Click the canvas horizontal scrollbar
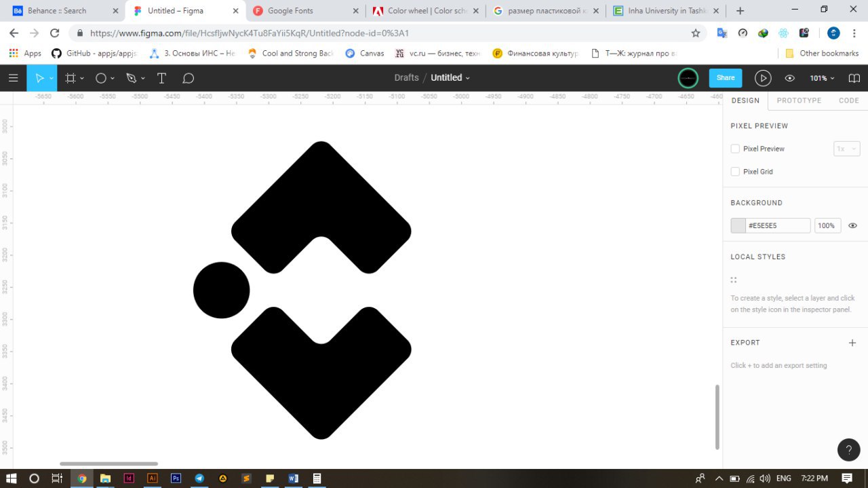Image resolution: width=868 pixels, height=488 pixels. click(x=108, y=464)
